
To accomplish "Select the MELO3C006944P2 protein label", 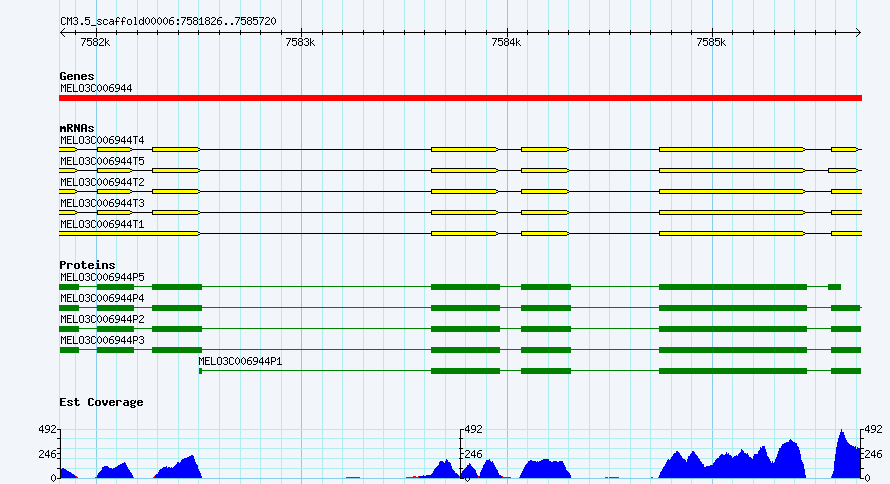I will [102, 319].
